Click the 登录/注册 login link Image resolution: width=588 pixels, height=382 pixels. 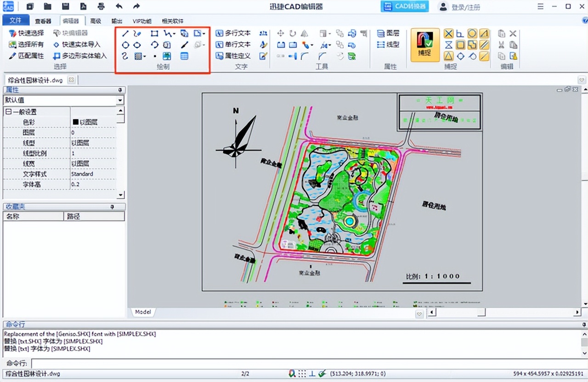(x=465, y=7)
